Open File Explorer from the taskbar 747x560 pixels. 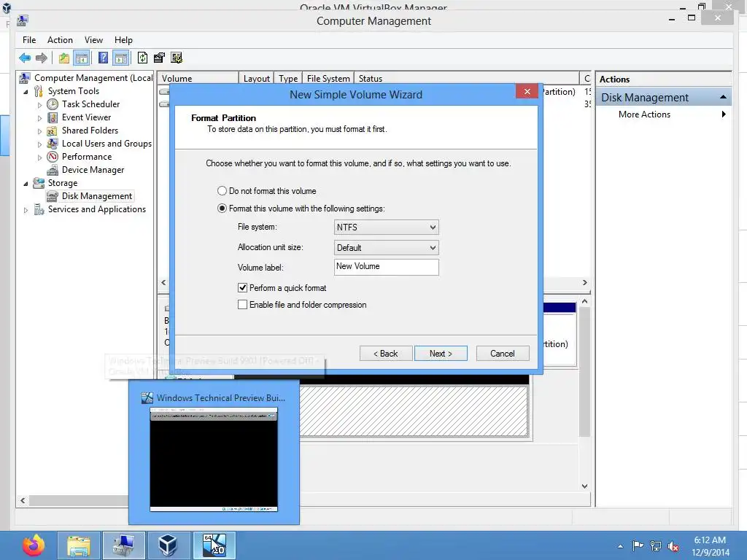[79, 545]
